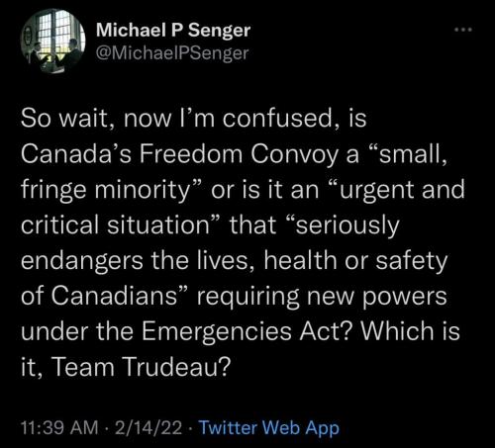Click "Team Trudeau" at the tweet end

(141, 366)
